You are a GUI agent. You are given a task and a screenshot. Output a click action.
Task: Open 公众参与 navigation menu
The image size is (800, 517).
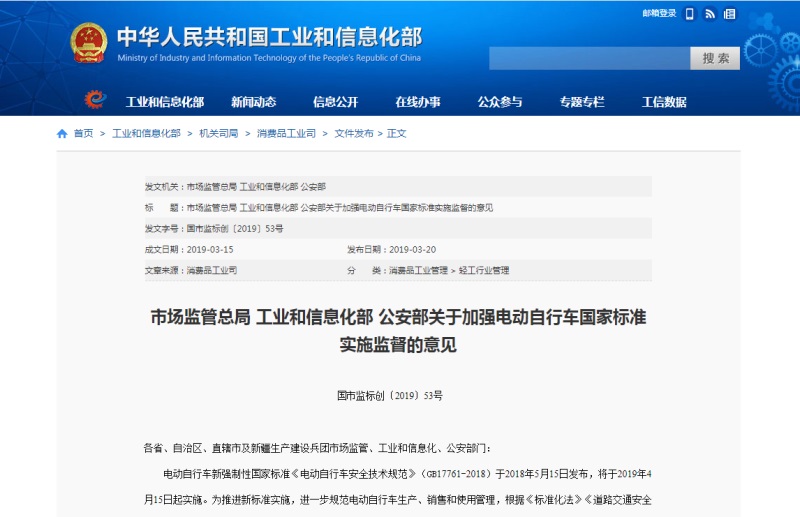(x=500, y=102)
